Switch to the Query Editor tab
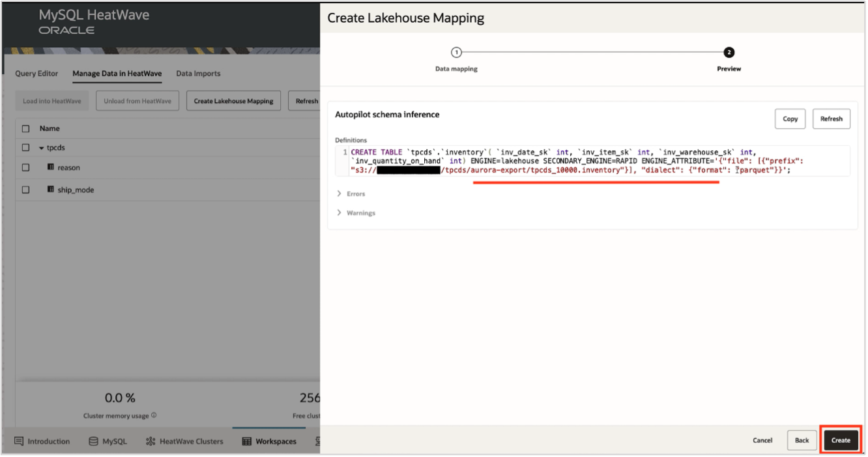 36,73
